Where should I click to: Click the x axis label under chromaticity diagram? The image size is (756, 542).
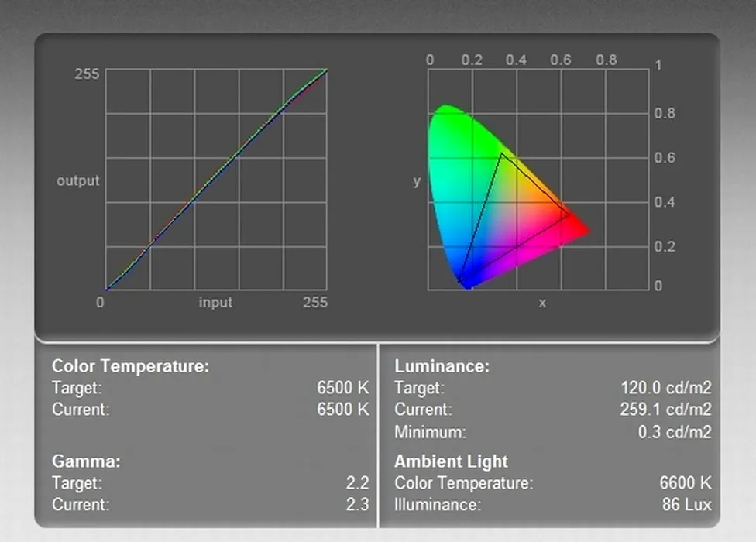point(542,303)
